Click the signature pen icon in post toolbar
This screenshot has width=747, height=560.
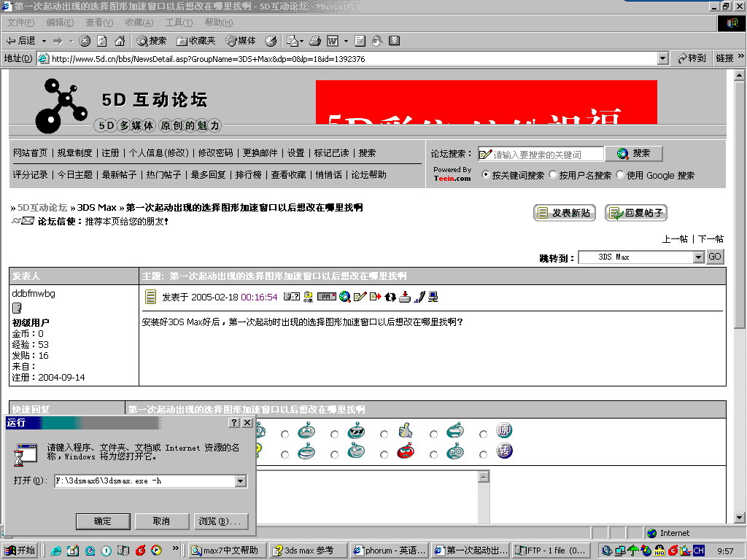(419, 297)
